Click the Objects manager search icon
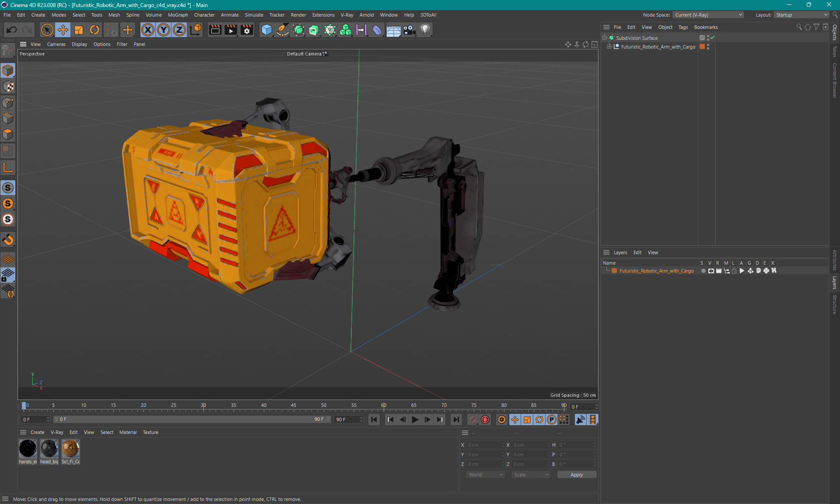The width and height of the screenshot is (840, 504). click(799, 27)
